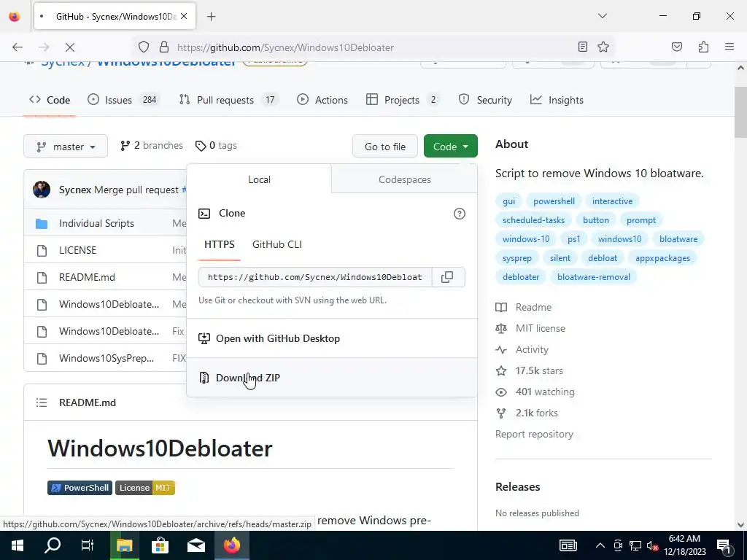Select GitHub CLI clone tab
This screenshot has width=747, height=560.
pos(276,244)
